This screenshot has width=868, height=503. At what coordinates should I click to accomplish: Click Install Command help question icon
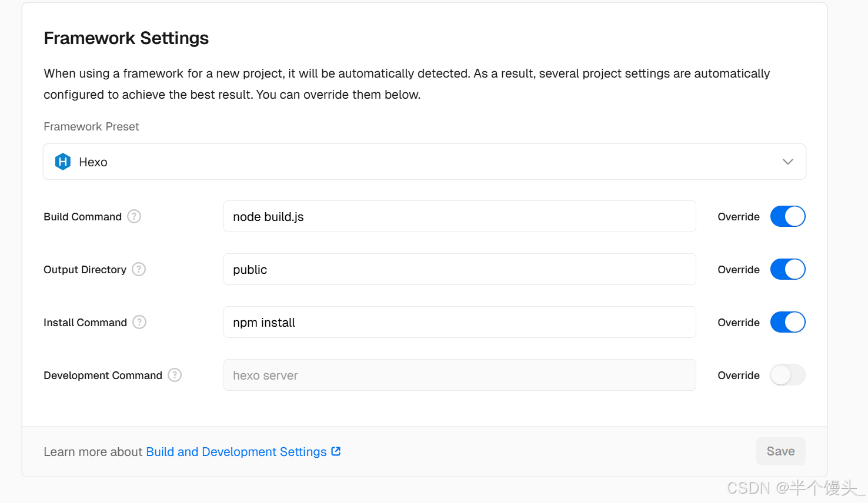(139, 322)
